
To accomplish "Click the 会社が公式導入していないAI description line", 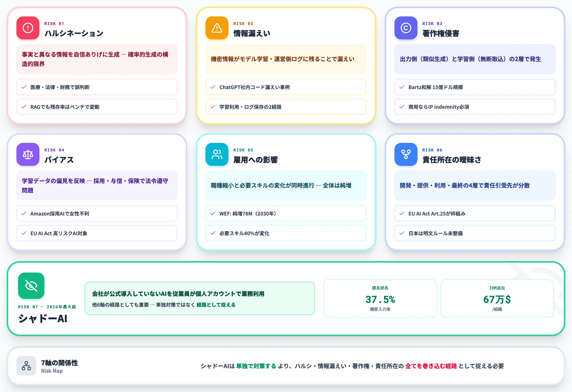I will pos(178,294).
